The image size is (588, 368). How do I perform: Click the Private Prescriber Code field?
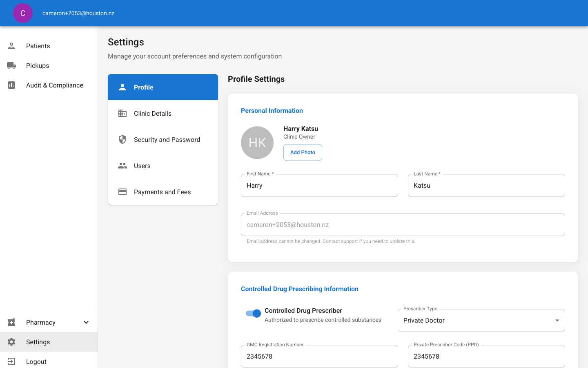tap(486, 357)
